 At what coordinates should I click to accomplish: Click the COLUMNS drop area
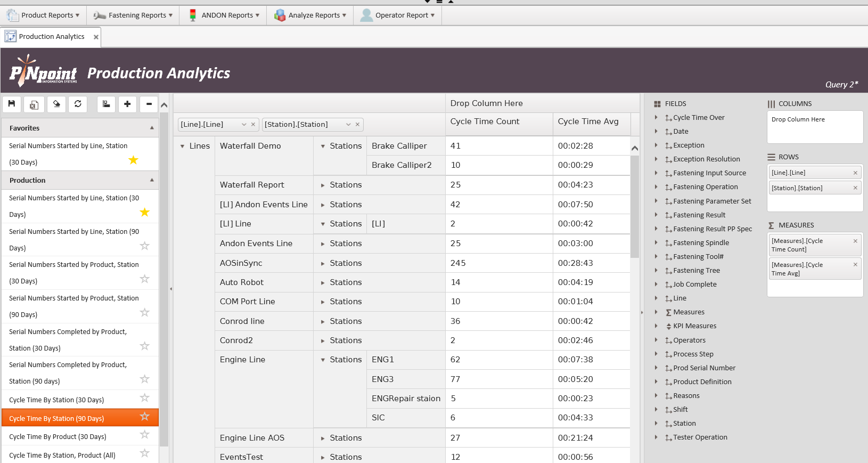tap(815, 127)
